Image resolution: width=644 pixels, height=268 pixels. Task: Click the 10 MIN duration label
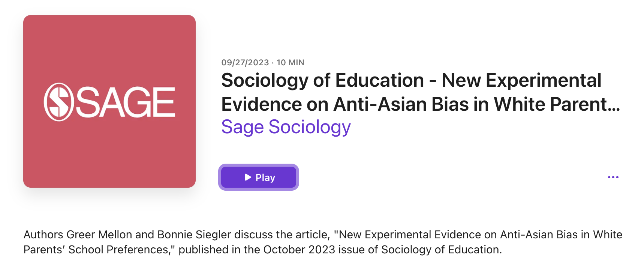click(291, 63)
